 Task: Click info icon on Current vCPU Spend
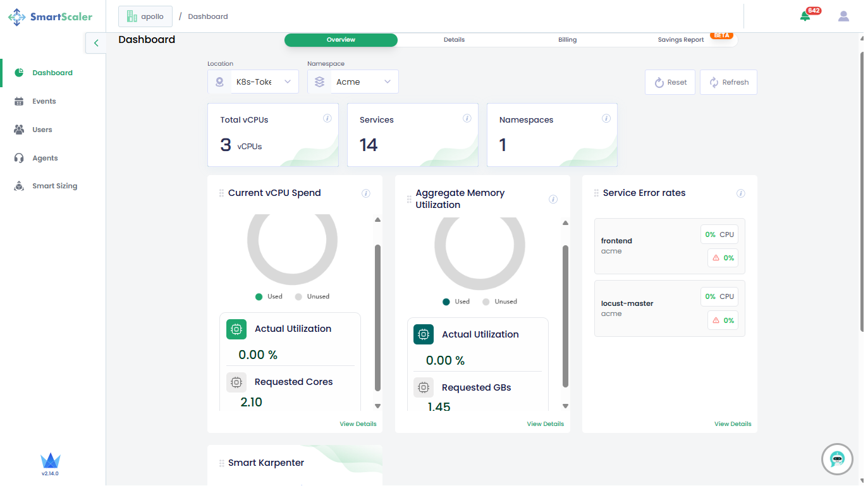[x=365, y=193]
